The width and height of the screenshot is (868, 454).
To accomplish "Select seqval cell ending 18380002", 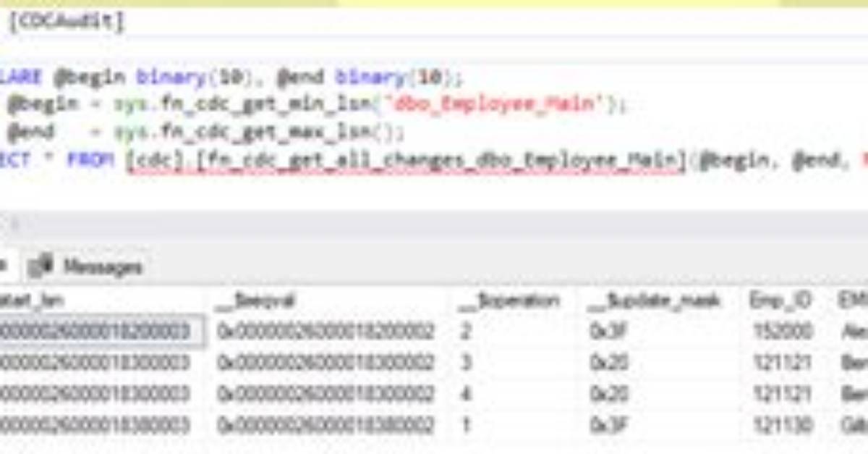I will (x=325, y=425).
